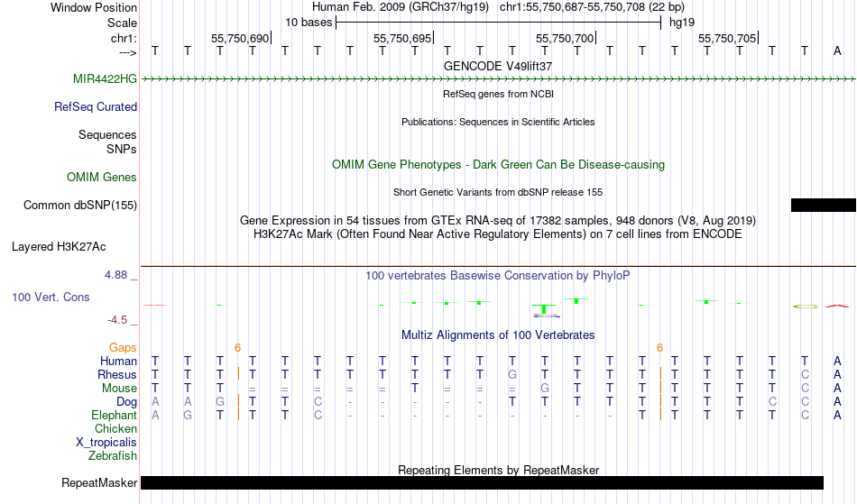
Task: Click the chr1: ruler label
Action: [x=124, y=38]
